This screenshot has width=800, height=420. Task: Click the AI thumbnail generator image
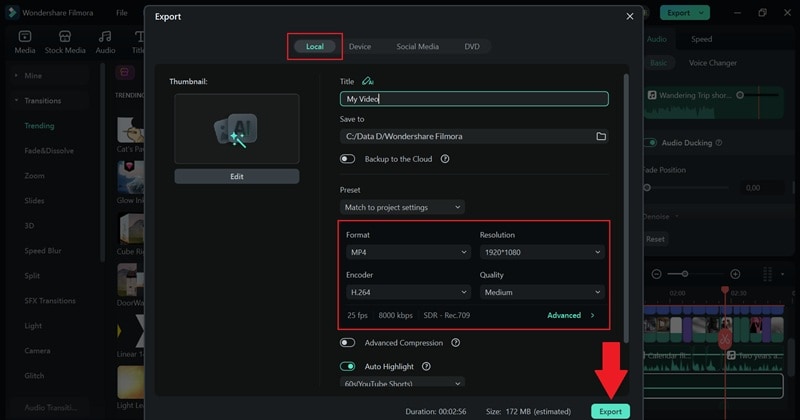pos(237,129)
